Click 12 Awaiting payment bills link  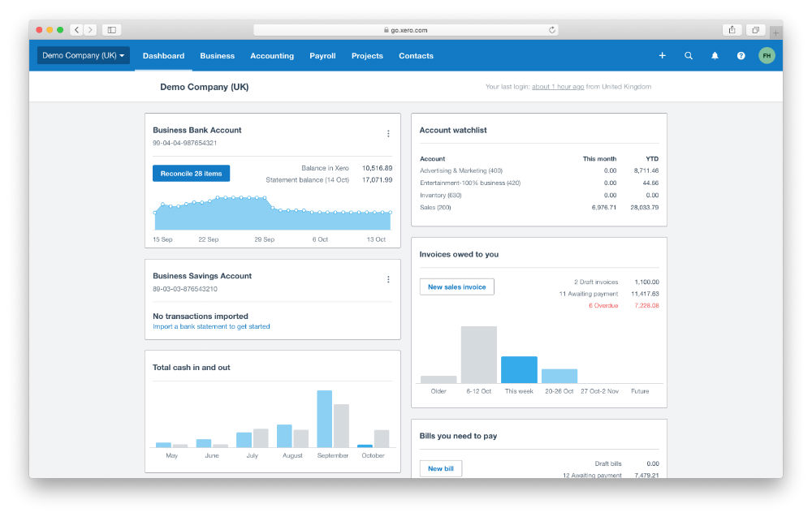point(592,475)
